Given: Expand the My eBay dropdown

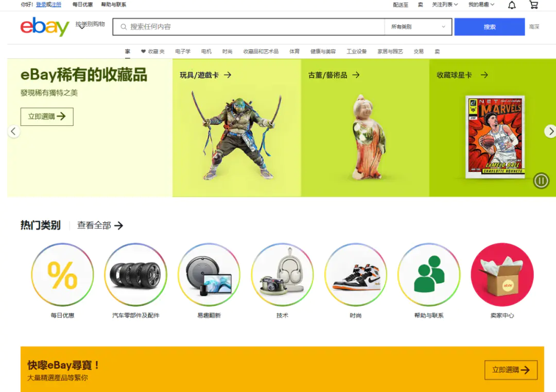Looking at the screenshot, I should point(481,5).
